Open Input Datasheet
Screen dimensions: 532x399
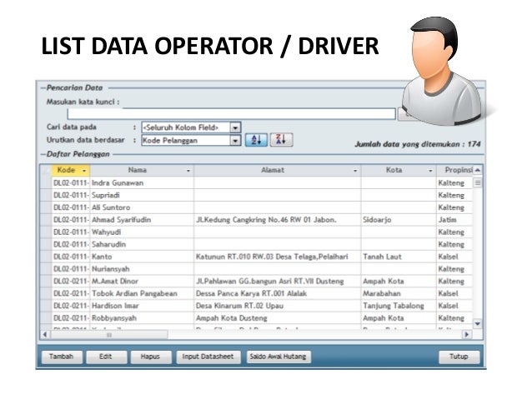click(x=208, y=357)
